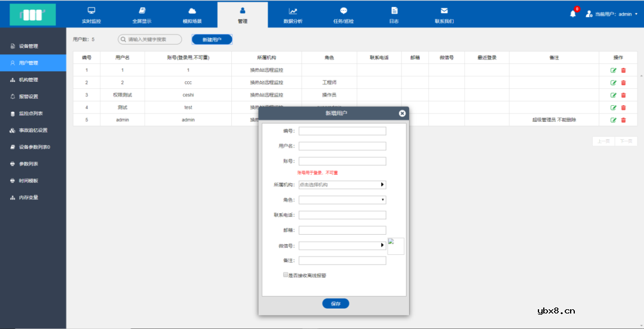Open 参数列表 in the sidebar

[33, 164]
